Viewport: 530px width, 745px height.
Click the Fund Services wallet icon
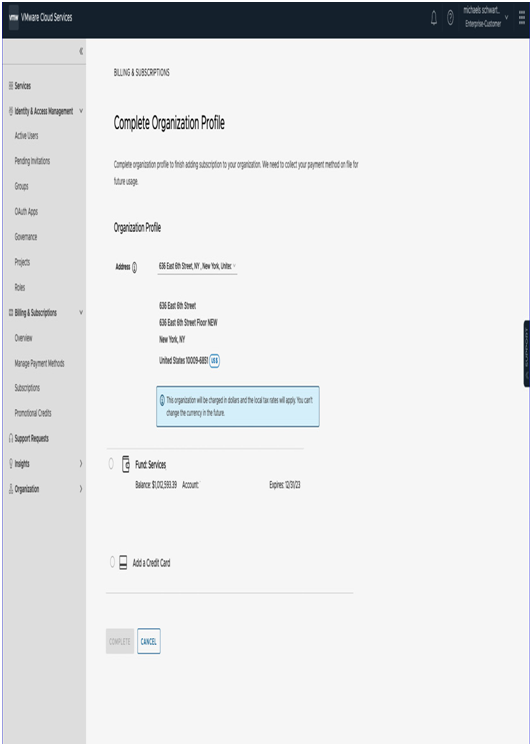[126, 464]
